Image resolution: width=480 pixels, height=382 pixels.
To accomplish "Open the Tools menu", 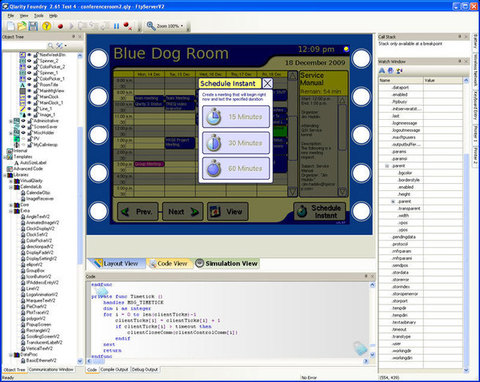I will click(39, 16).
